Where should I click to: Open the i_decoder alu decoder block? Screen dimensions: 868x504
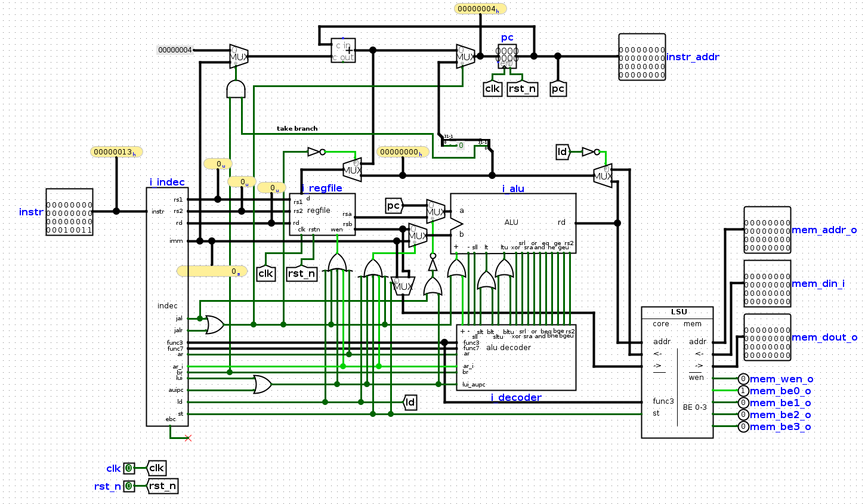(516, 357)
